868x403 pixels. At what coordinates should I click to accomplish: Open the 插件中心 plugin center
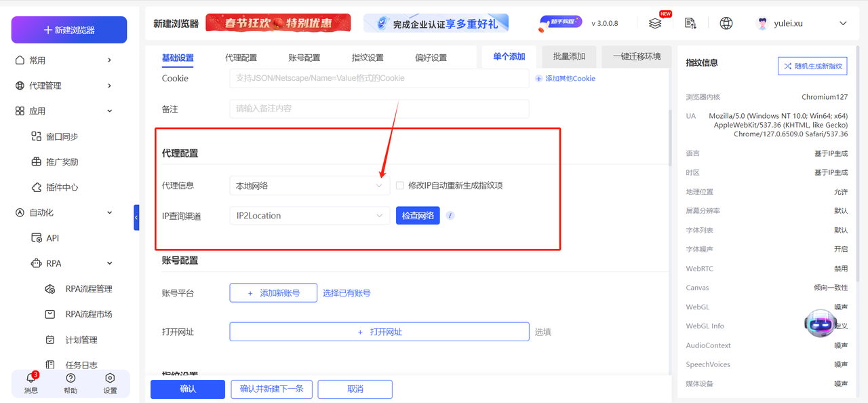pyautogui.click(x=62, y=187)
